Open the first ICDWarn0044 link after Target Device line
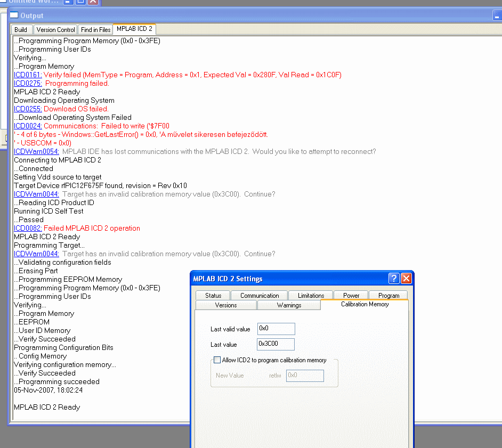Image resolution: width=502 pixels, height=448 pixels. pos(36,194)
